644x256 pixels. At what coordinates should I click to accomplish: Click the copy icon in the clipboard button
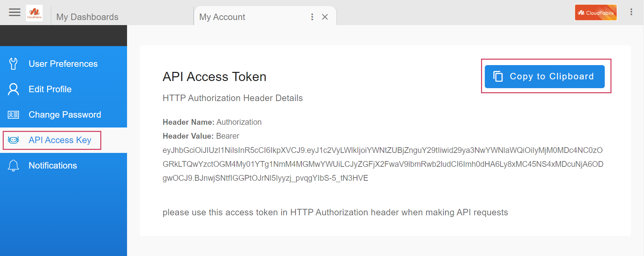(x=498, y=77)
